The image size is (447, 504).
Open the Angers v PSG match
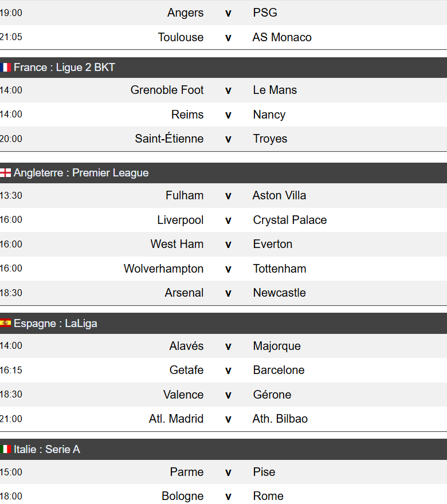228,13
